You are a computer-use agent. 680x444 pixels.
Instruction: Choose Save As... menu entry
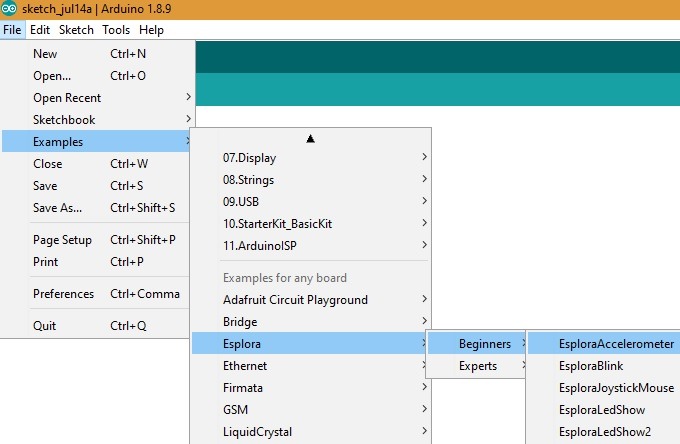96,208
